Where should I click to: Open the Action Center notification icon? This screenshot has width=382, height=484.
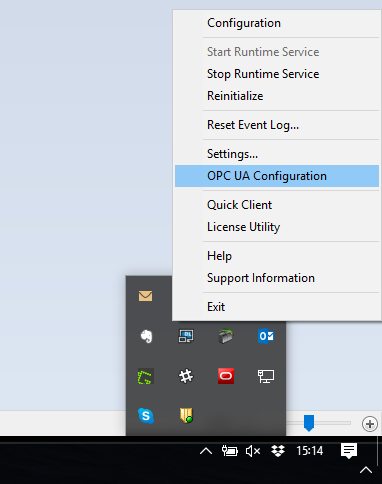click(x=349, y=451)
